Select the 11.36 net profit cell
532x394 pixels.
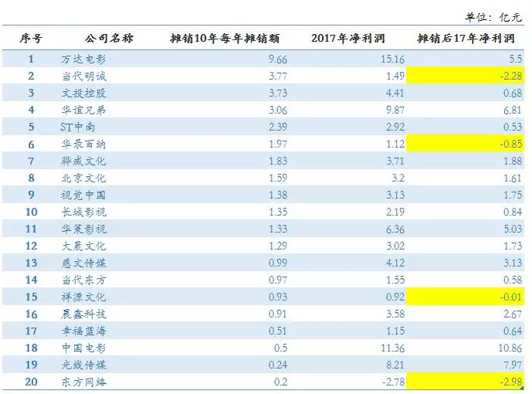click(392, 348)
